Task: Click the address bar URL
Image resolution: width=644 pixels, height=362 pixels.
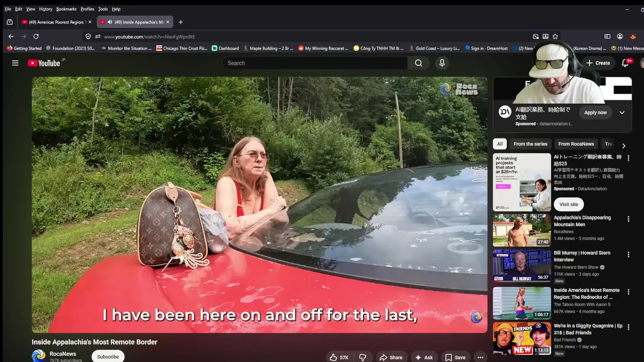Action: tap(149, 37)
